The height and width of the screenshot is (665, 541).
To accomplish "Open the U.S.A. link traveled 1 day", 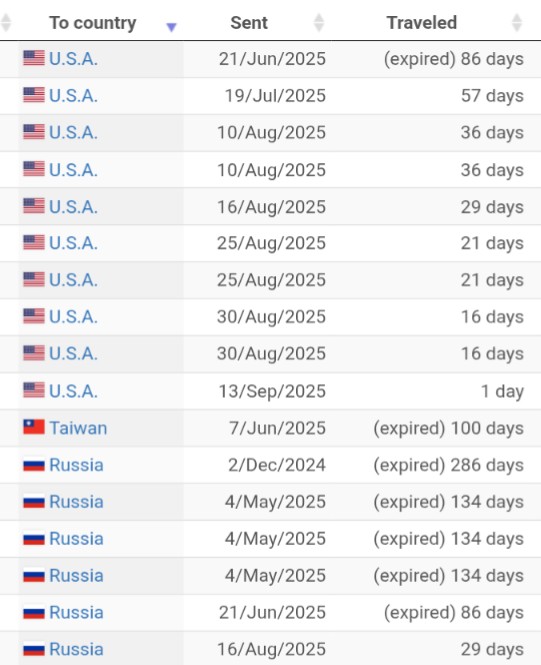I will pos(73,391).
